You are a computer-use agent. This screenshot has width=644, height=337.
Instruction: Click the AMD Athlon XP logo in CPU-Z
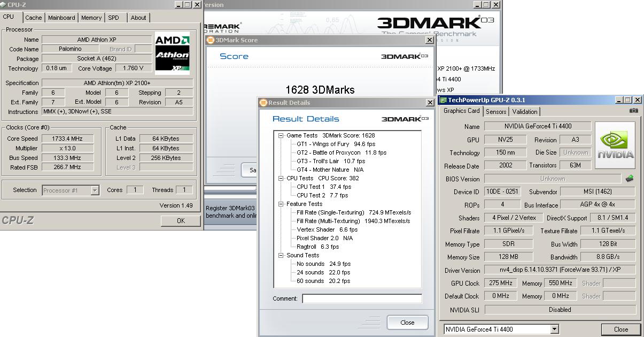pos(172,53)
